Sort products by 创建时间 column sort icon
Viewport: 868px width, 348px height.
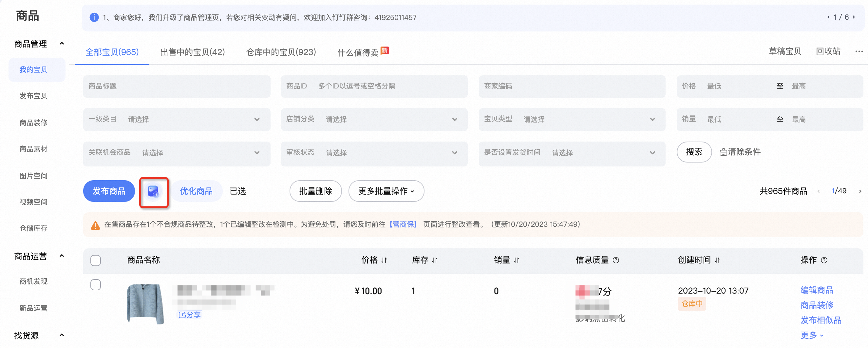[717, 260]
